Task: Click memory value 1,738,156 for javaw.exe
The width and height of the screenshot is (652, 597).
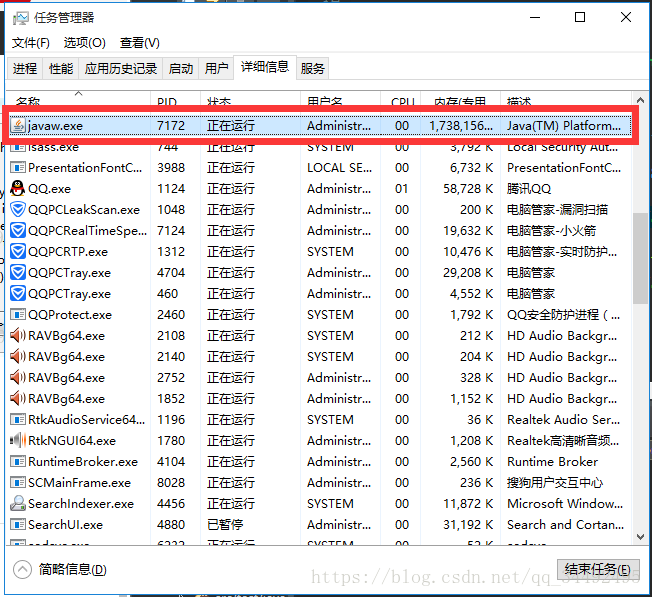Action: tap(461, 126)
